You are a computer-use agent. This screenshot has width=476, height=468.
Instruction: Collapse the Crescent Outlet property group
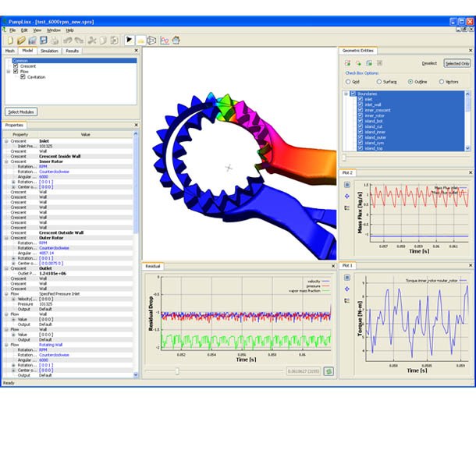6,268
